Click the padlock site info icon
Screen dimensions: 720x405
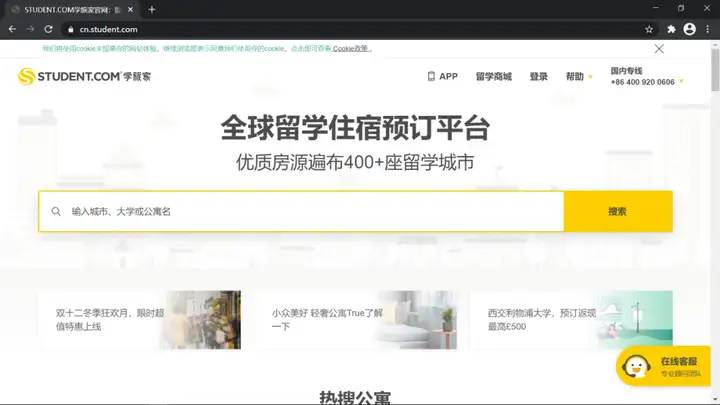point(70,29)
